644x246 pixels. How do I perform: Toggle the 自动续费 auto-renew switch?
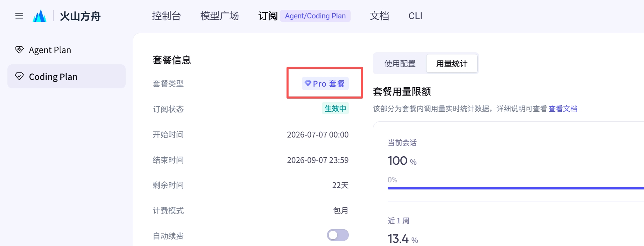[338, 235]
